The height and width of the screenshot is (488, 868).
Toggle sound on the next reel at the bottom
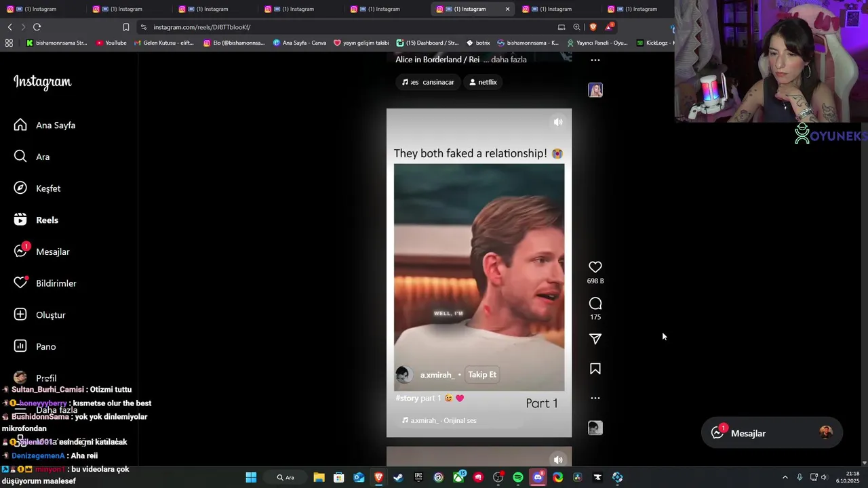pyautogui.click(x=558, y=460)
